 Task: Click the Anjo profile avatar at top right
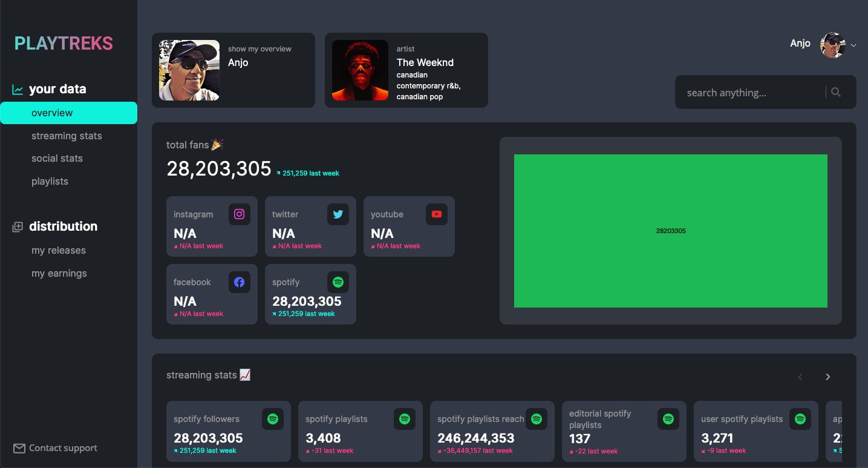pos(833,45)
